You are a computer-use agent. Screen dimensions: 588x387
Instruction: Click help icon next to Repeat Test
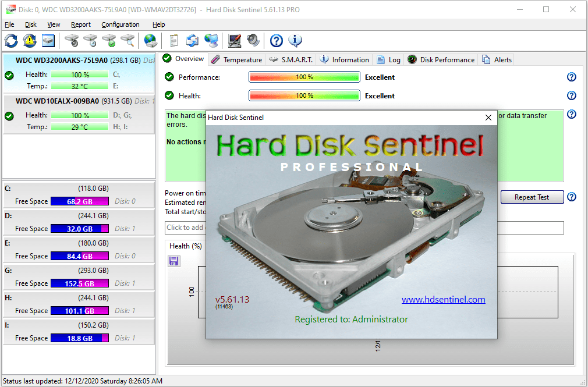click(572, 197)
